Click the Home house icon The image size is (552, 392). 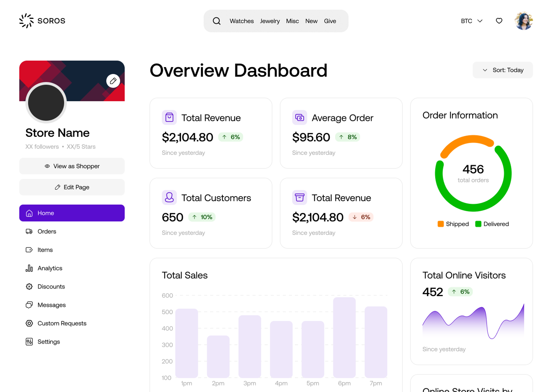coord(29,213)
